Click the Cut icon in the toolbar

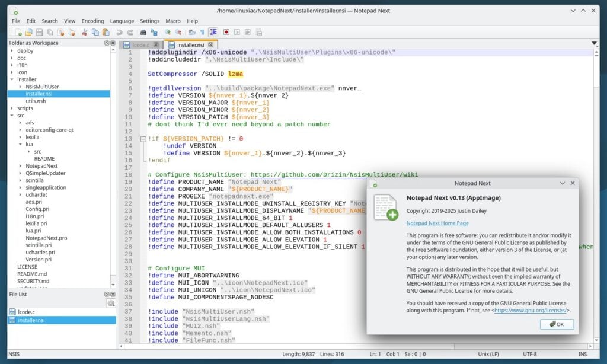(85, 31)
